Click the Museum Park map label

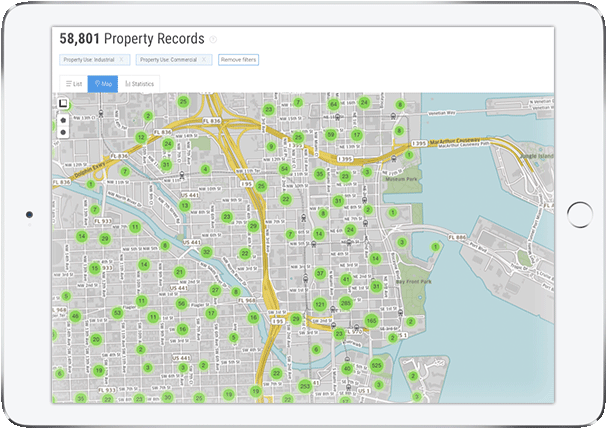(401, 179)
